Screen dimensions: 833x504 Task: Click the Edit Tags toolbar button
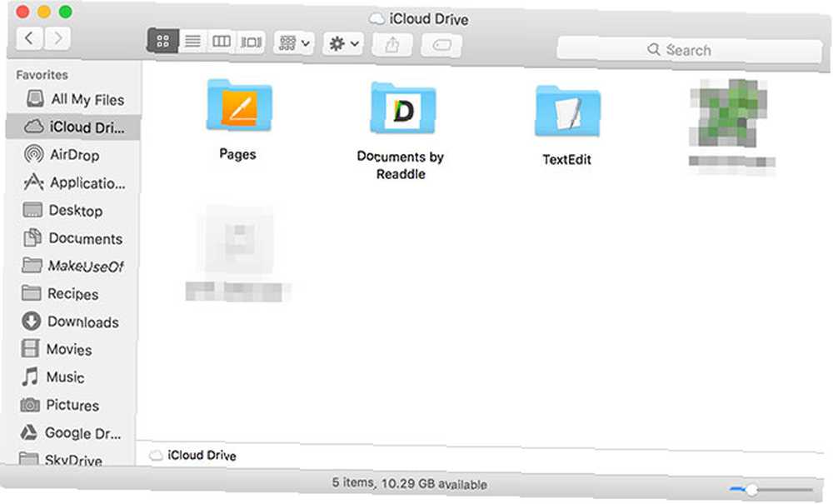441,45
